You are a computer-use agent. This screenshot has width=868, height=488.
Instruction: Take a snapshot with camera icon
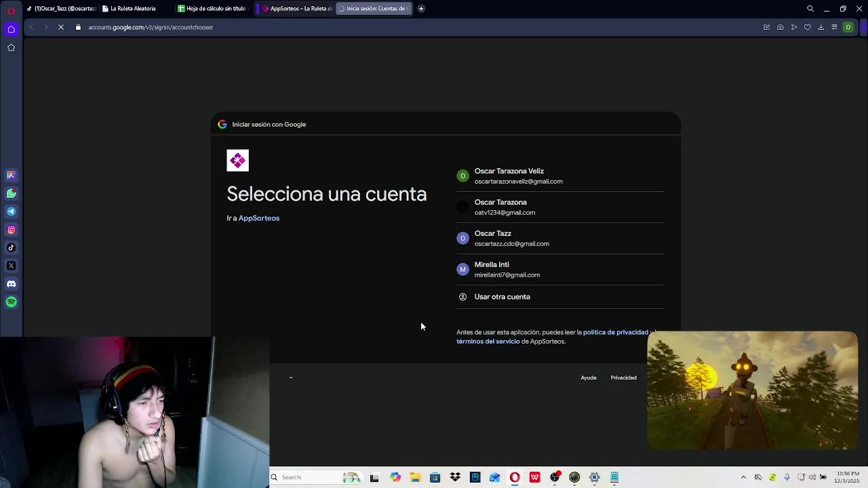(780, 27)
